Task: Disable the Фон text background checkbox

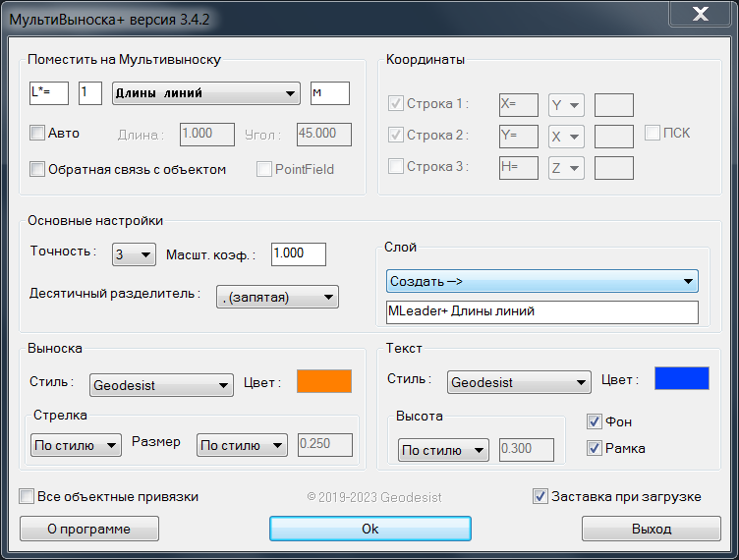Action: tap(595, 421)
